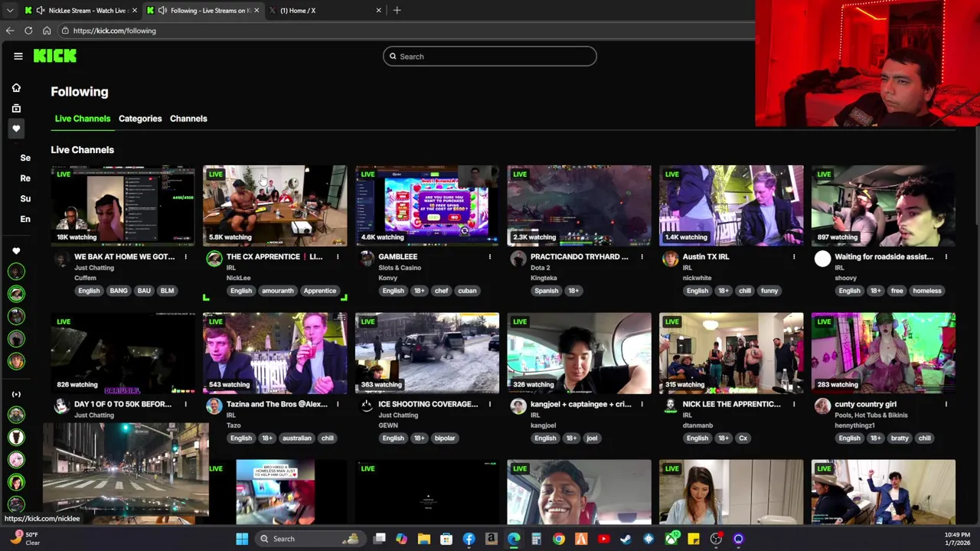
Task: Open WE BAK AT HOME stream thumbnail
Action: (122, 205)
